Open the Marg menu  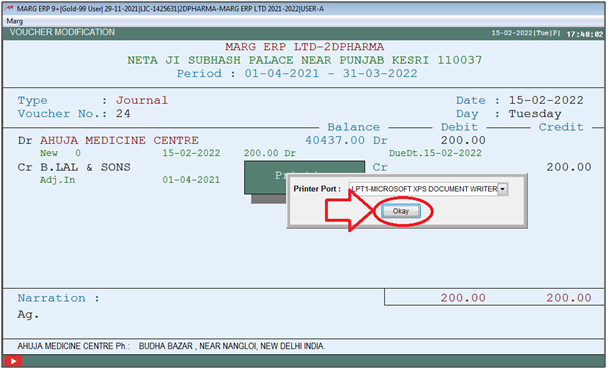[x=15, y=21]
